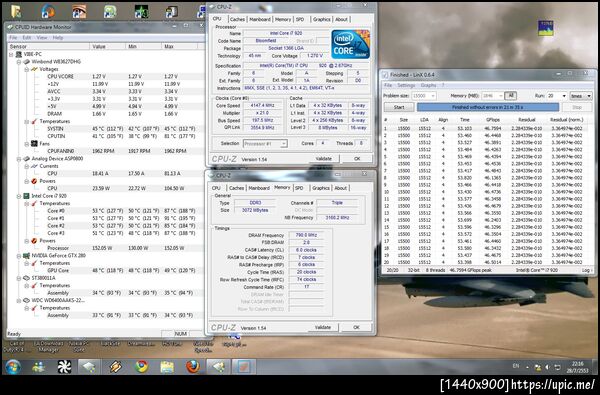Click the ST380011A hard drive icon
600x395 pixels.
[x=26, y=278]
